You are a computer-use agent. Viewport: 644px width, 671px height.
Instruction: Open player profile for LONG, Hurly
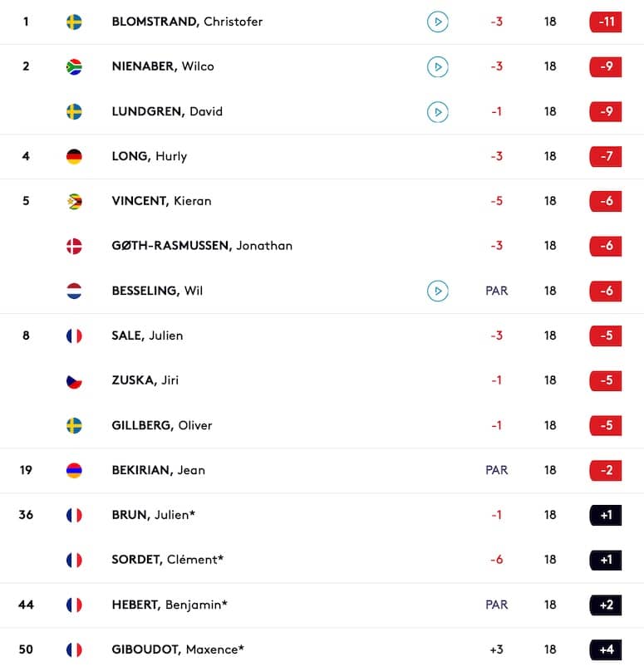[150, 156]
